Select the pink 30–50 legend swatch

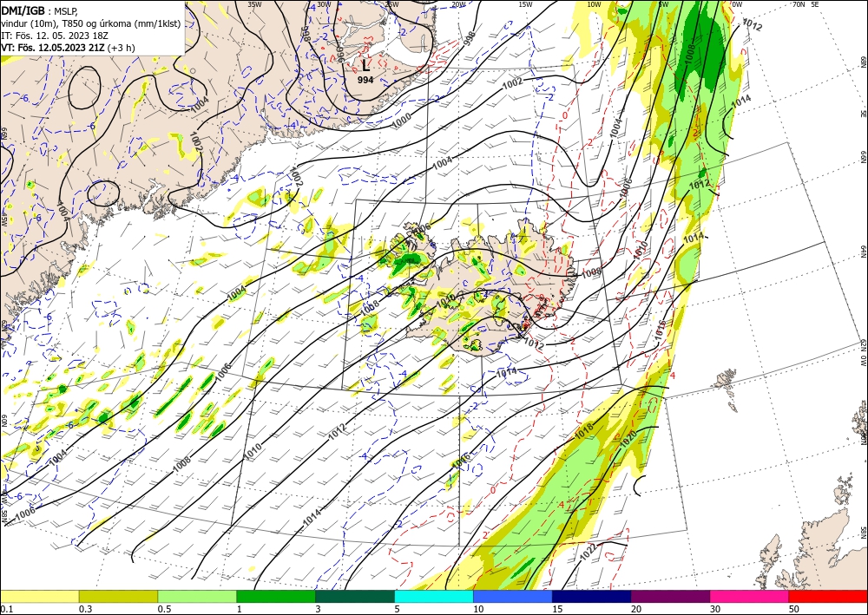tap(750, 597)
